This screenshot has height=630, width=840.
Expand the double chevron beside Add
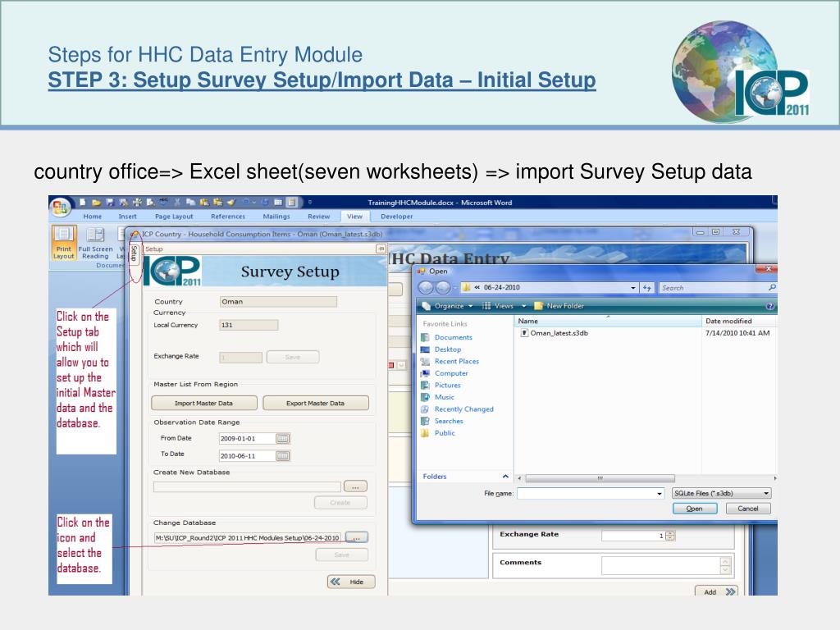pos(731,592)
